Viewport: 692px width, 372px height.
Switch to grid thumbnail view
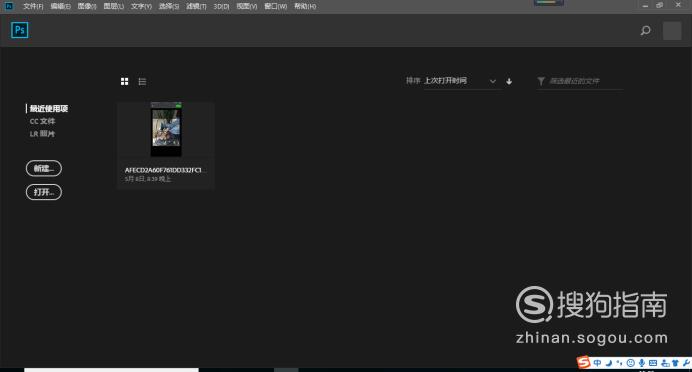[124, 81]
